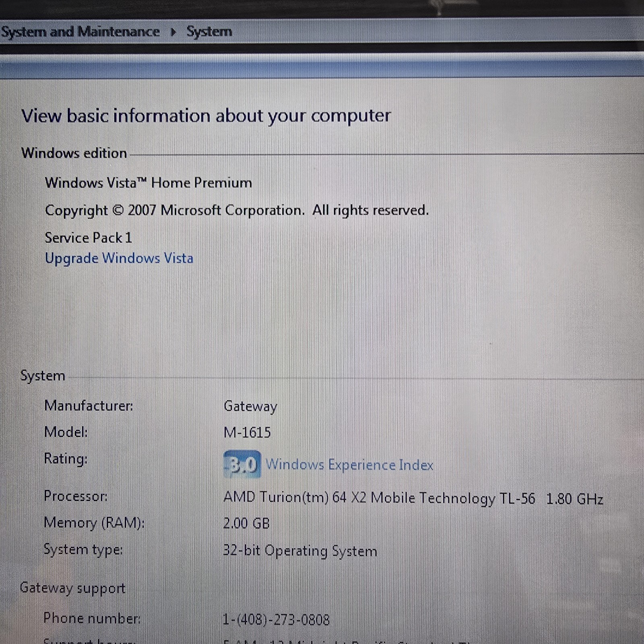644x644 pixels.
Task: Expand the arrow after System and Maintenance
Action: pyautogui.click(x=173, y=32)
